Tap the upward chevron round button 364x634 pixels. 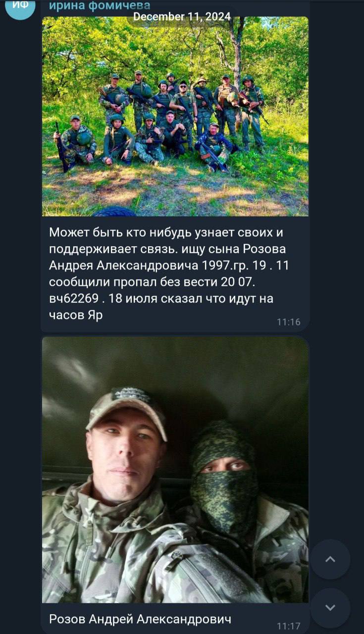(330, 560)
